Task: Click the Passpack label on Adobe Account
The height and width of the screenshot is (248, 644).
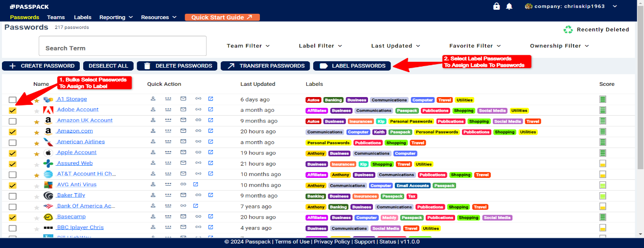Action: [407, 111]
